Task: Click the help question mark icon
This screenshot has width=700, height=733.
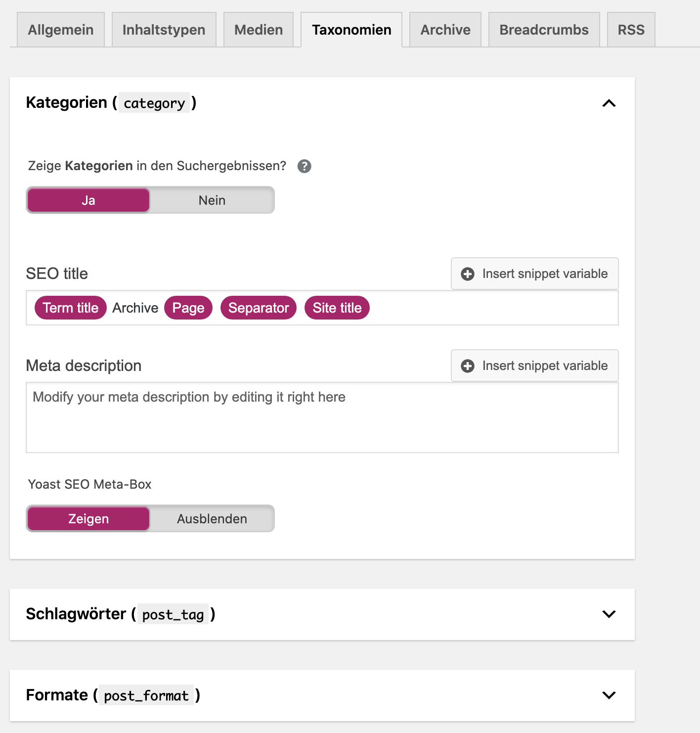Action: 305,166
